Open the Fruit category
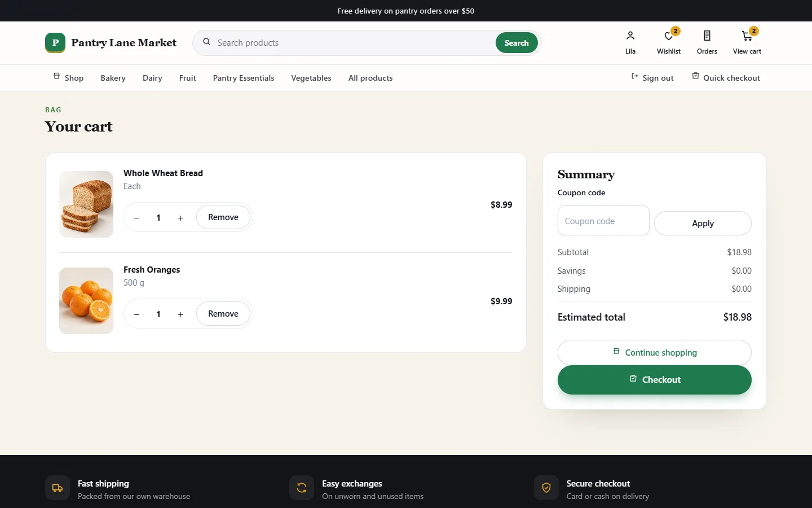812x508 pixels. [x=188, y=78]
